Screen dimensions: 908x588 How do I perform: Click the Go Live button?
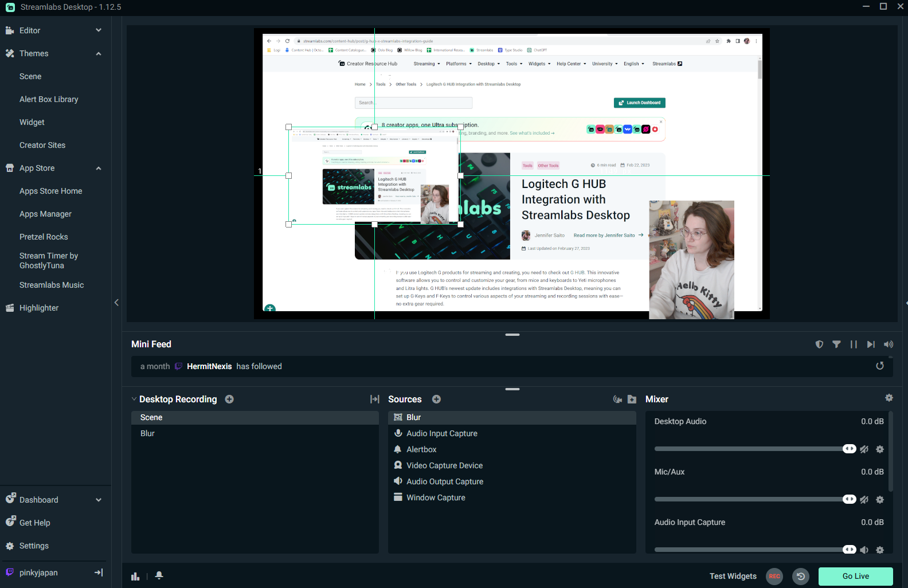tap(856, 577)
